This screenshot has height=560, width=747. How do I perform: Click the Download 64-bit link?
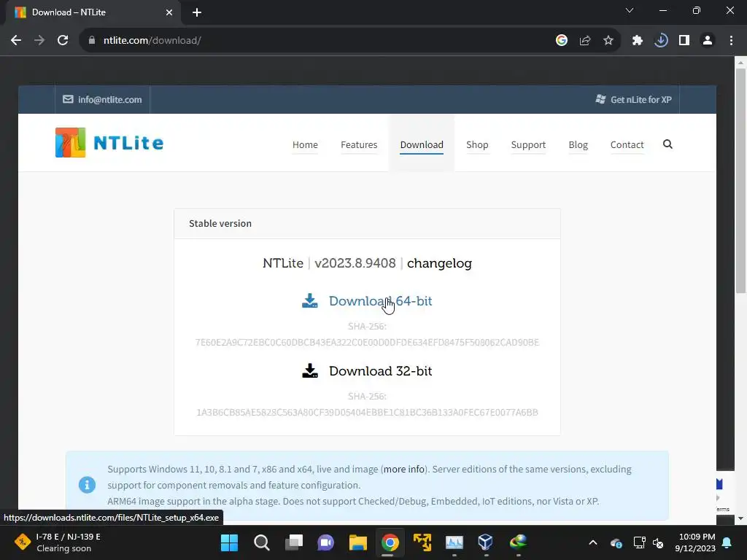[x=380, y=301]
